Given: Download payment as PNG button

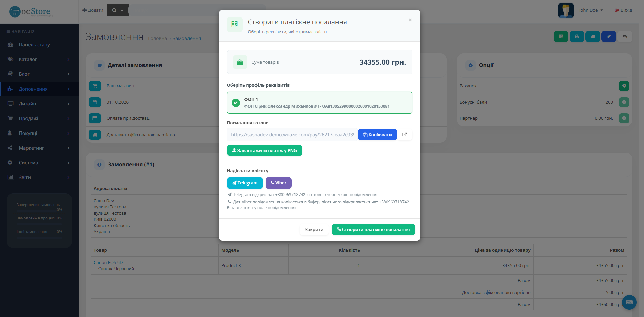Looking at the screenshot, I should pyautogui.click(x=264, y=150).
